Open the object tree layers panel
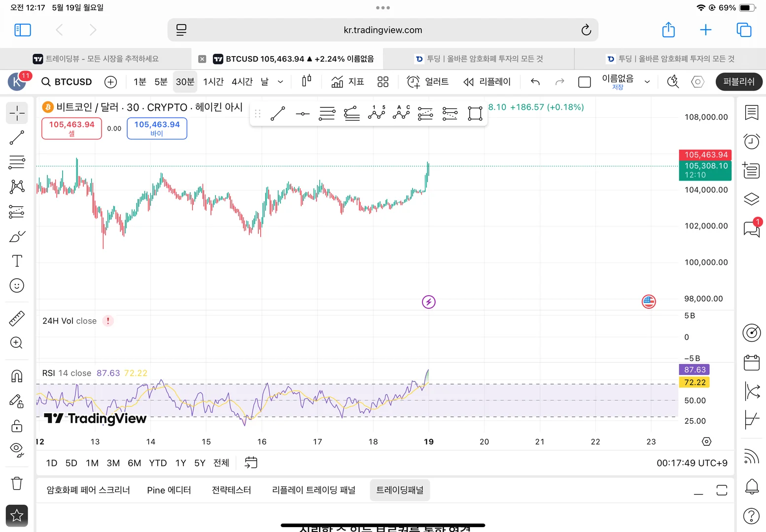 [x=751, y=199]
